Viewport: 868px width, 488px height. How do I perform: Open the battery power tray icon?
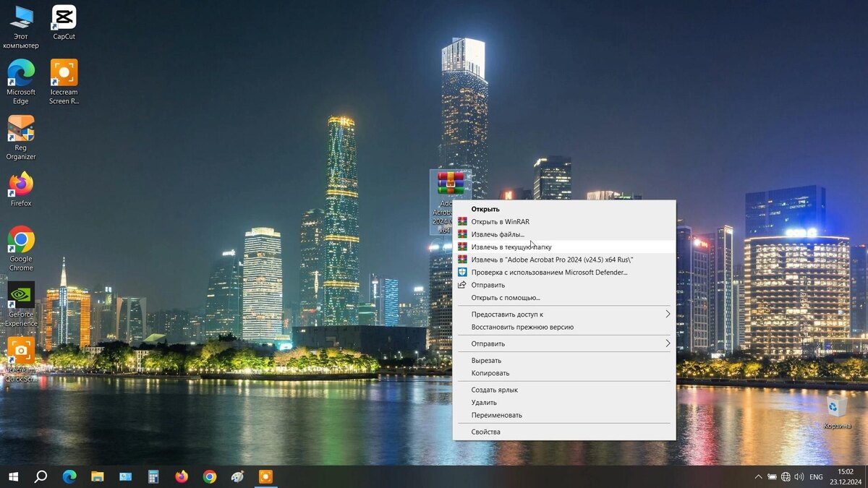[x=772, y=477]
